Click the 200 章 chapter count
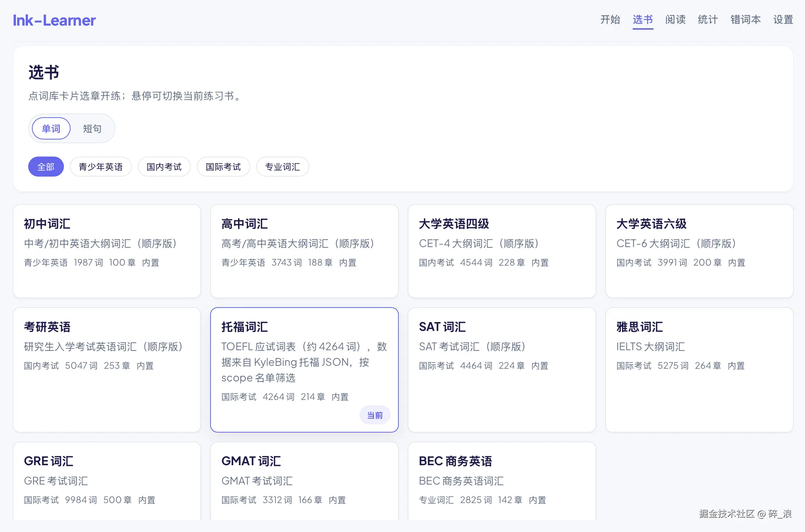This screenshot has width=805, height=532. pos(707,262)
